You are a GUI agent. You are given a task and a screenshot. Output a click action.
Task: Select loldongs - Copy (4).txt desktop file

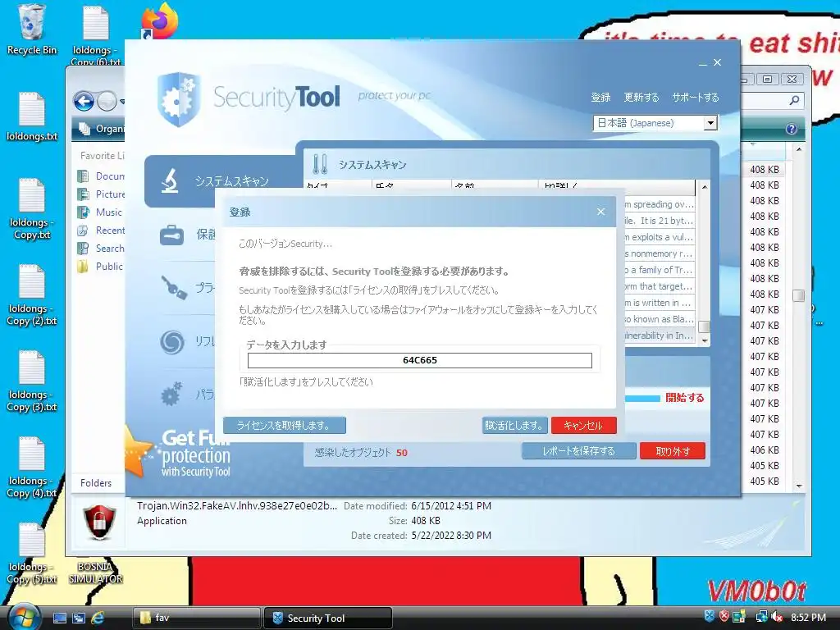pos(32,467)
